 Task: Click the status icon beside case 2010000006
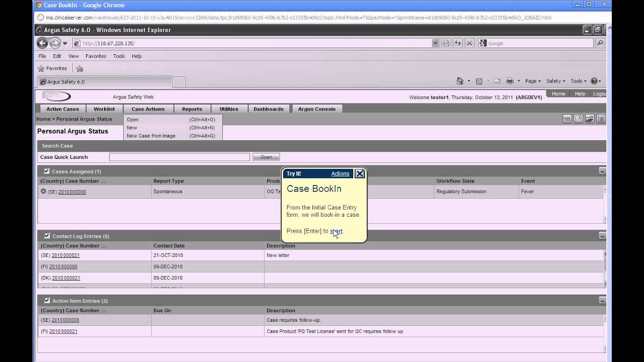(x=43, y=191)
